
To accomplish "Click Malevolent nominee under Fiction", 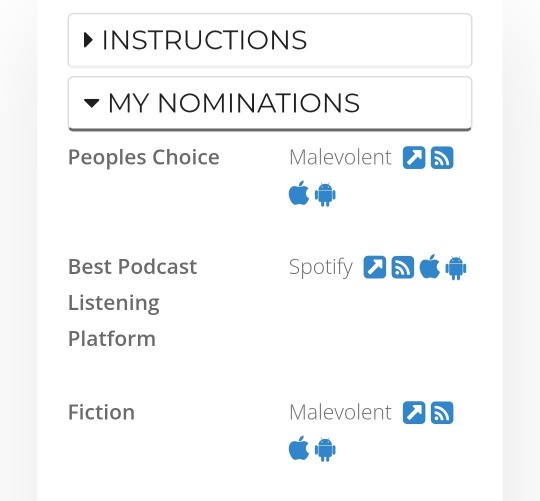I will (x=340, y=413).
